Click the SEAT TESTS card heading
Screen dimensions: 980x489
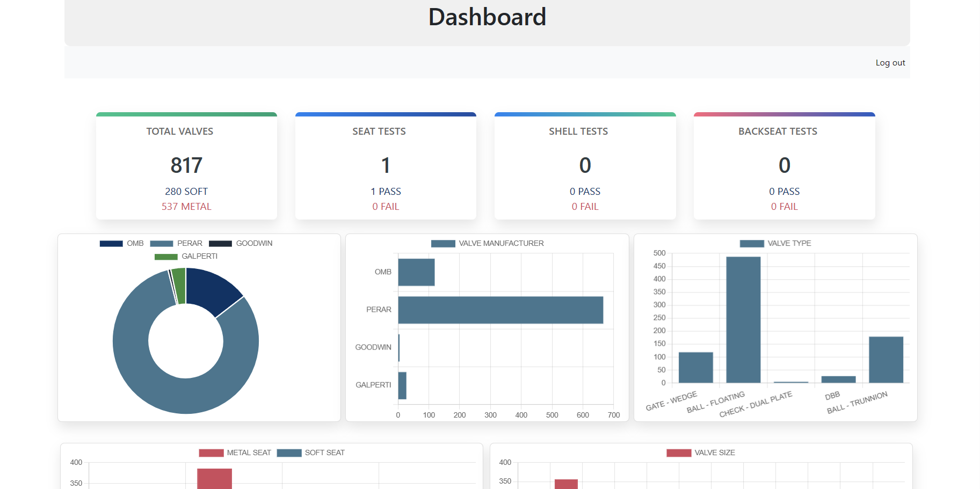pyautogui.click(x=379, y=132)
